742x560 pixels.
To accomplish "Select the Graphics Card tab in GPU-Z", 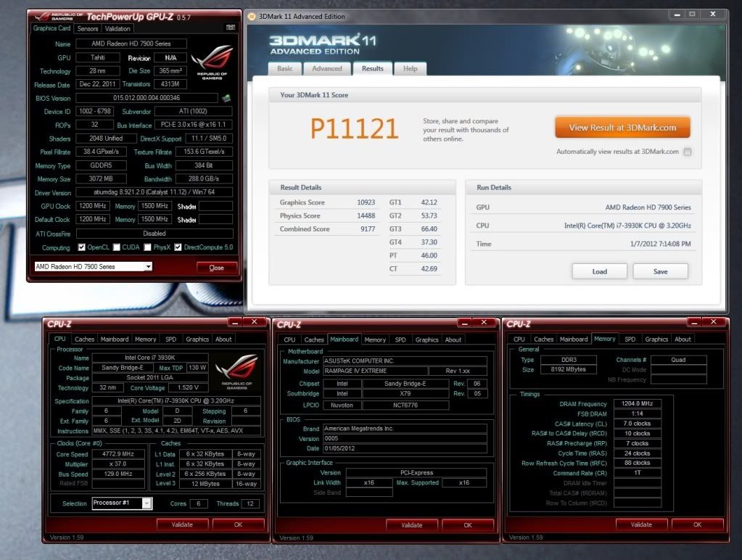I will click(x=51, y=28).
